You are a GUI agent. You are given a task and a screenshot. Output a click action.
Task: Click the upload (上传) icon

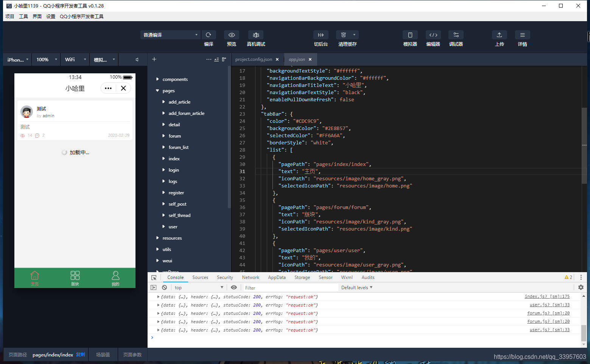(500, 35)
